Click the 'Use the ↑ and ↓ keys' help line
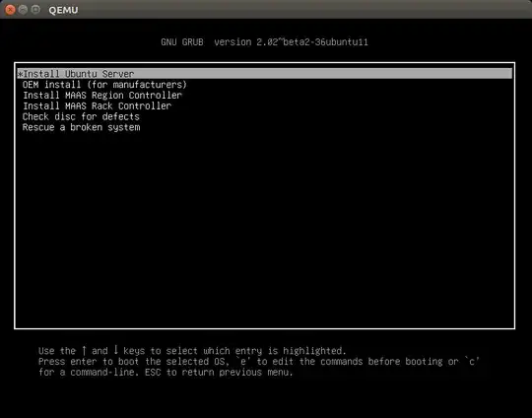The width and height of the screenshot is (532, 418). point(192,350)
